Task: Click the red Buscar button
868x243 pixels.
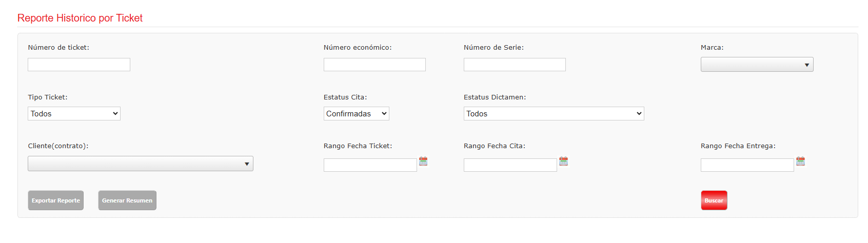Action: point(714,200)
